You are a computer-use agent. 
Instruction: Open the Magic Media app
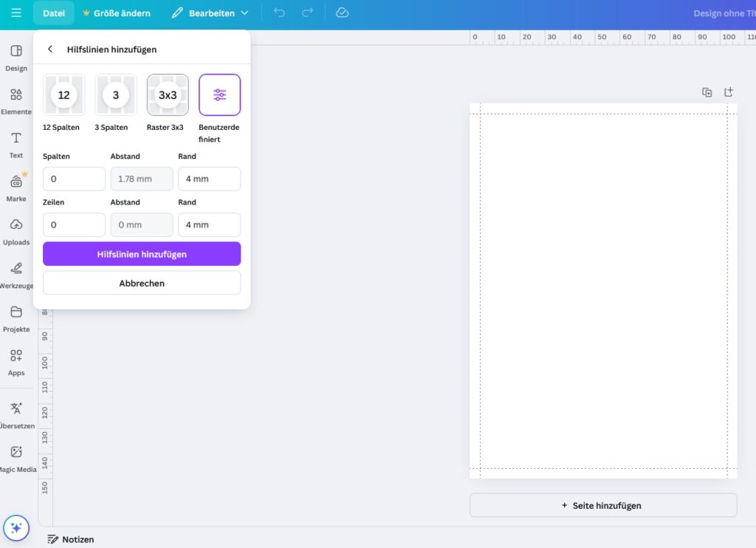pos(16,458)
